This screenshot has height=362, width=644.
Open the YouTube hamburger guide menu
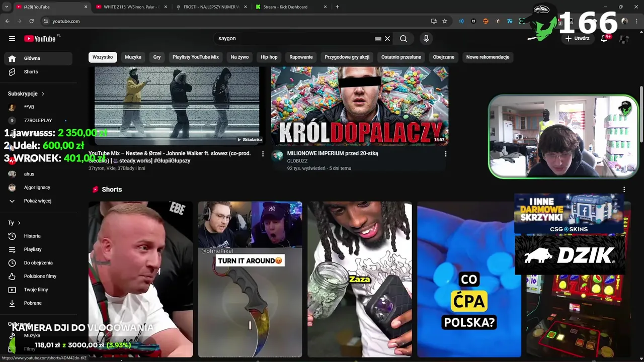click(x=12, y=38)
